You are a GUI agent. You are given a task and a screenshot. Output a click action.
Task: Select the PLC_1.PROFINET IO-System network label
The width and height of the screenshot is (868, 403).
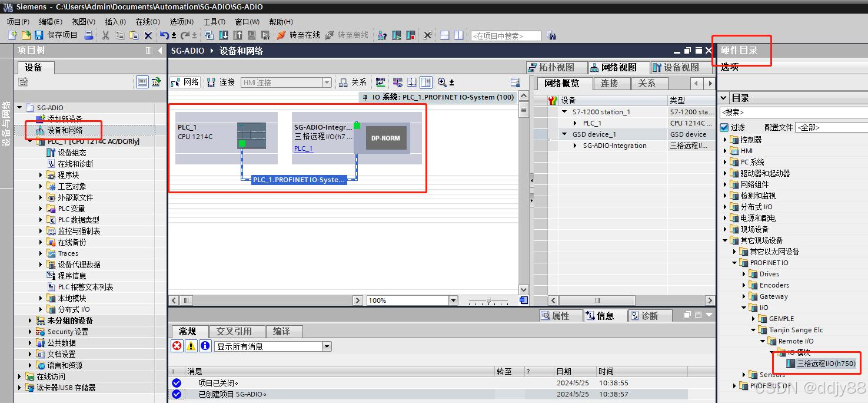(x=299, y=180)
